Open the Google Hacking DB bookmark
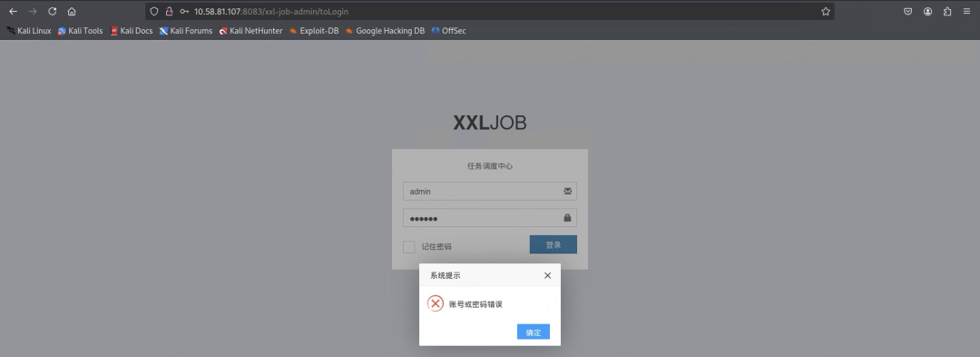The image size is (980, 357). (x=385, y=31)
